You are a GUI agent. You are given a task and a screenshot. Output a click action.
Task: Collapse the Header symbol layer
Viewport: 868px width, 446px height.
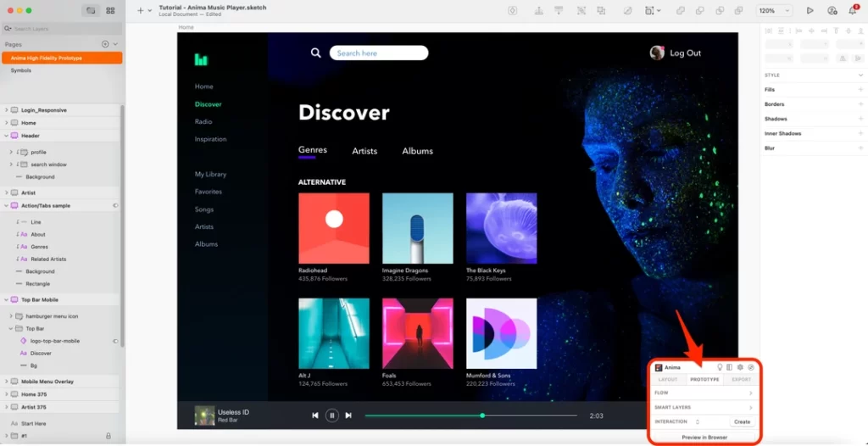6,135
